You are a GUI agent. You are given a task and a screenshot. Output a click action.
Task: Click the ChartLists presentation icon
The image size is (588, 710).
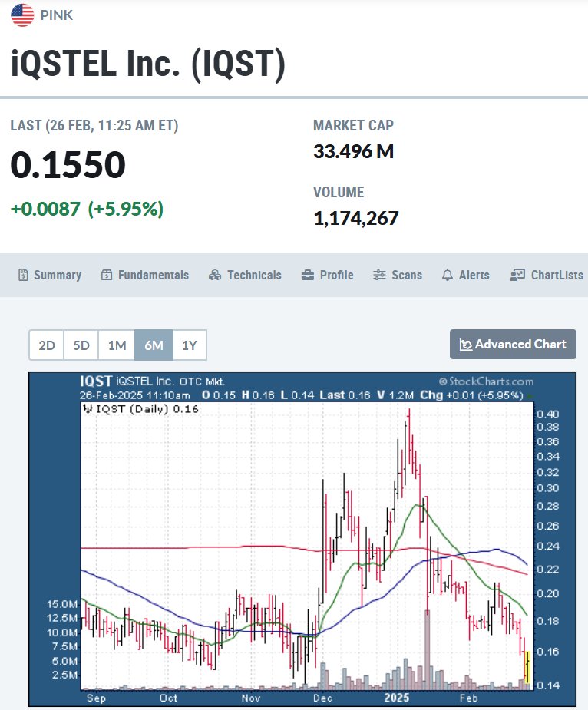click(x=517, y=275)
